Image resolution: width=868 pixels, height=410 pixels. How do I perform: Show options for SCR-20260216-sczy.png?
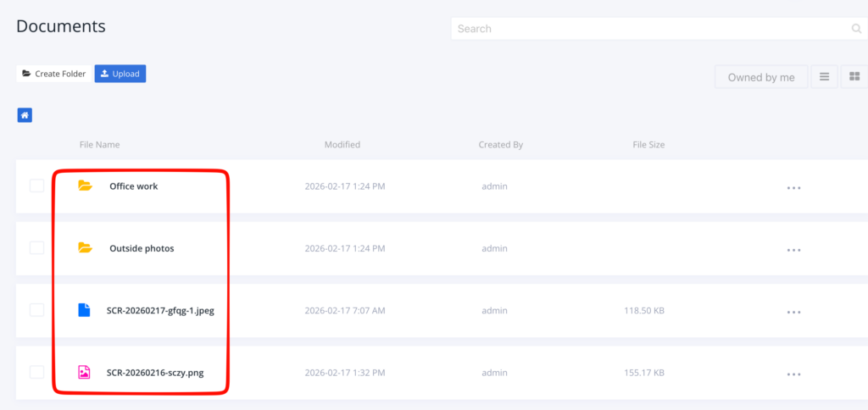tap(793, 374)
